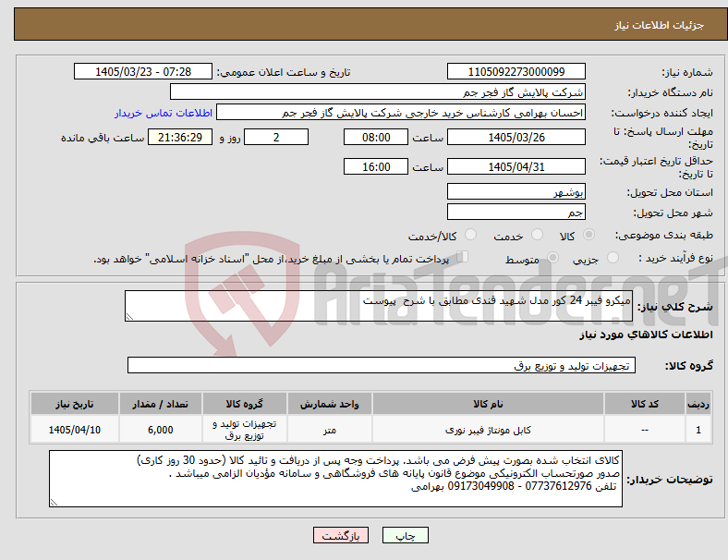This screenshot has height=560, width=728.
Task: Click the ردیف column header
Action: tap(698, 404)
